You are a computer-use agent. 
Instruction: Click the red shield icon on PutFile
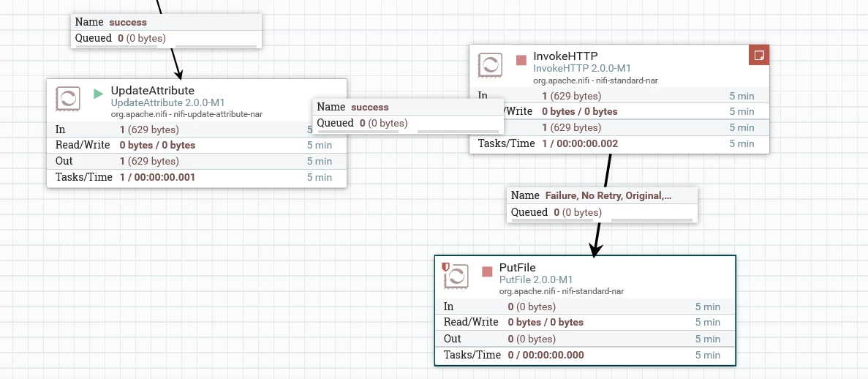(445, 266)
